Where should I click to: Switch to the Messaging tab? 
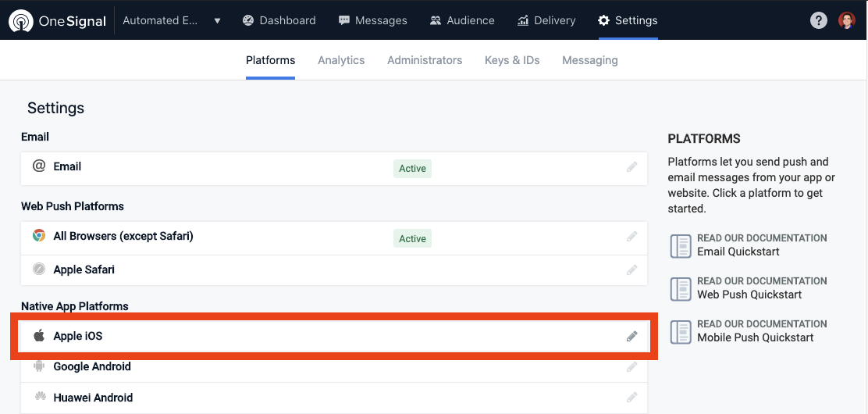tap(590, 60)
